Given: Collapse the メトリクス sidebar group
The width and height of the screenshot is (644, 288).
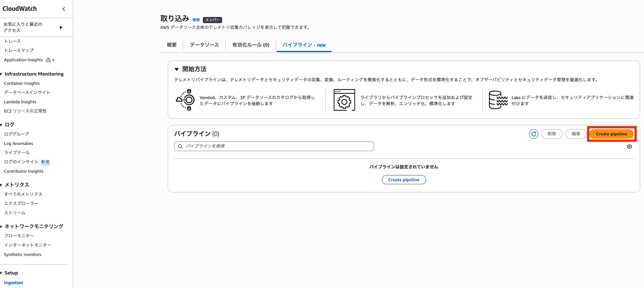Looking at the screenshot, I should point(2,185).
